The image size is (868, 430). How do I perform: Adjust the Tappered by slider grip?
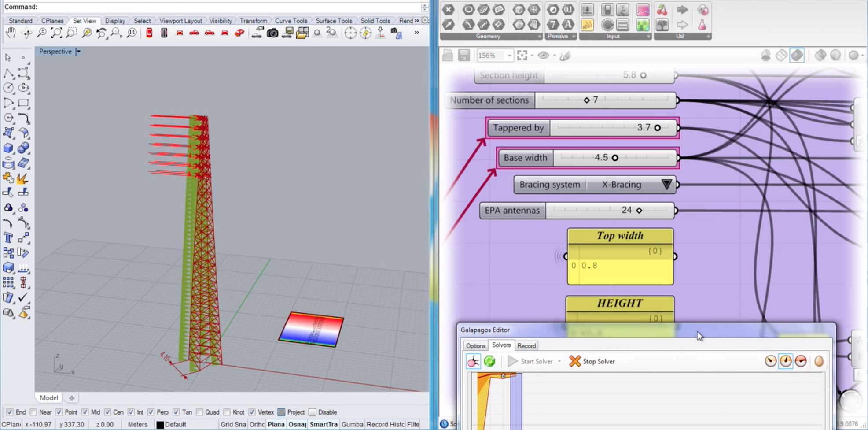coord(657,128)
